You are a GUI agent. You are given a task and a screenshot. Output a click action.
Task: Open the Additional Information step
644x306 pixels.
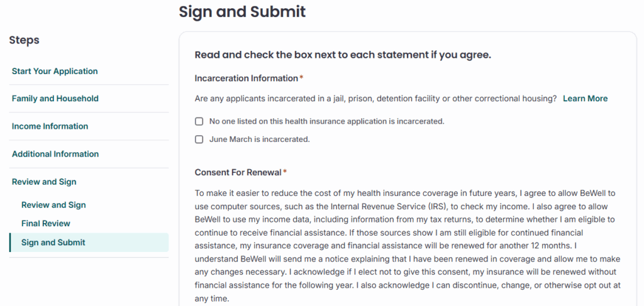pyautogui.click(x=55, y=154)
